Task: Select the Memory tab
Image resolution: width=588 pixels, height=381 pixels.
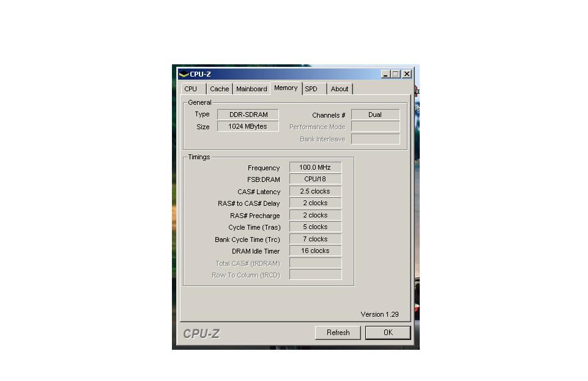Action: [286, 88]
